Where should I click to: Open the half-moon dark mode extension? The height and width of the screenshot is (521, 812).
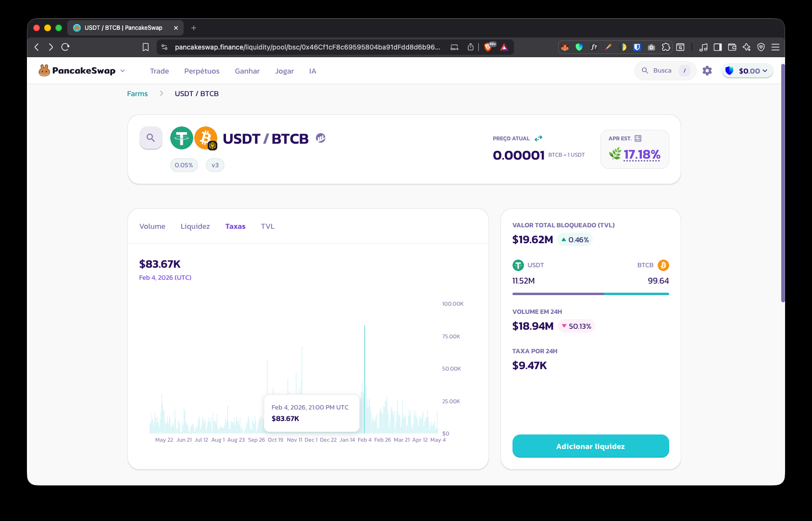click(623, 47)
